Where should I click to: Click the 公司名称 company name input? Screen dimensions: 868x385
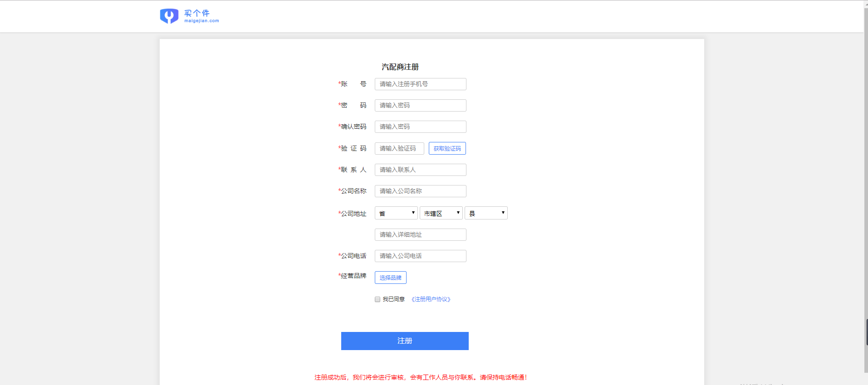(420, 191)
